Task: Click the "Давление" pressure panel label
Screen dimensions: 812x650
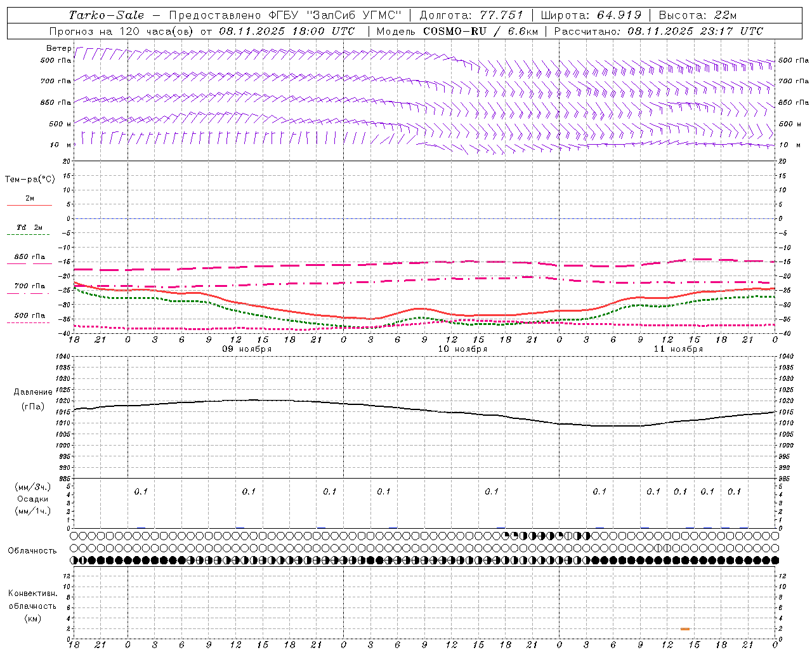Action: pos(33,392)
